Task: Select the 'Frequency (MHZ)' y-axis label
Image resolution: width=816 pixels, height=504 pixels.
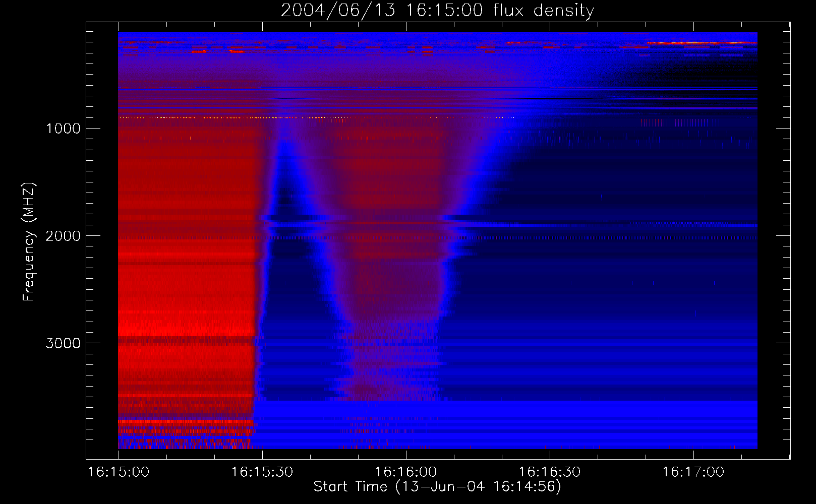Action: (29, 242)
